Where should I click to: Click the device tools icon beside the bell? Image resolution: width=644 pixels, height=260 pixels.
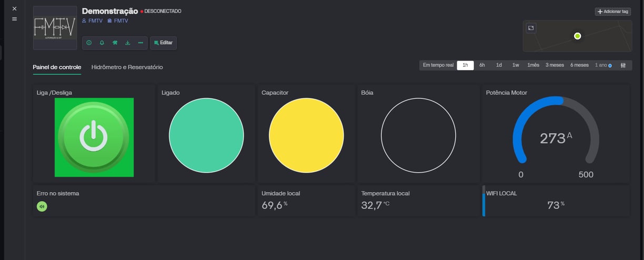coord(115,43)
